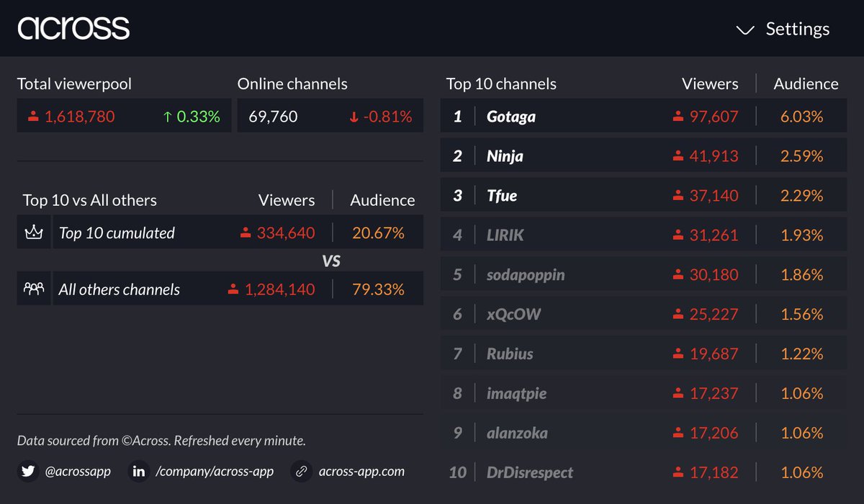This screenshot has width=864, height=504.
Task: Click the across logo
Action: pos(73,29)
